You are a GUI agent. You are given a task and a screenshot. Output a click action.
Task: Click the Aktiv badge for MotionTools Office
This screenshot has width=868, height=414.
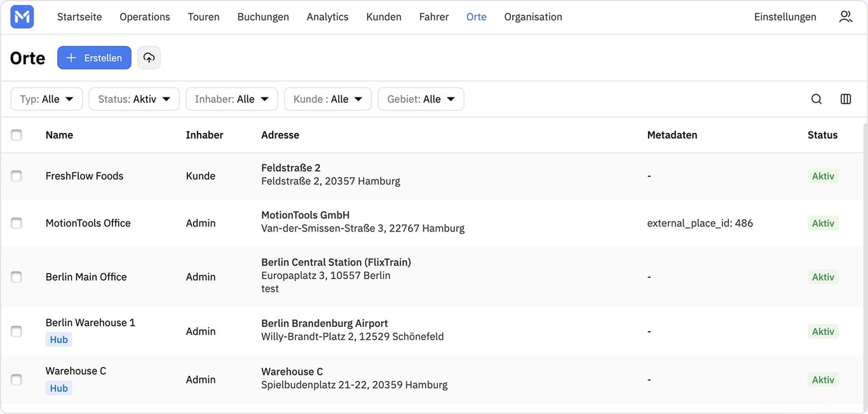point(824,223)
